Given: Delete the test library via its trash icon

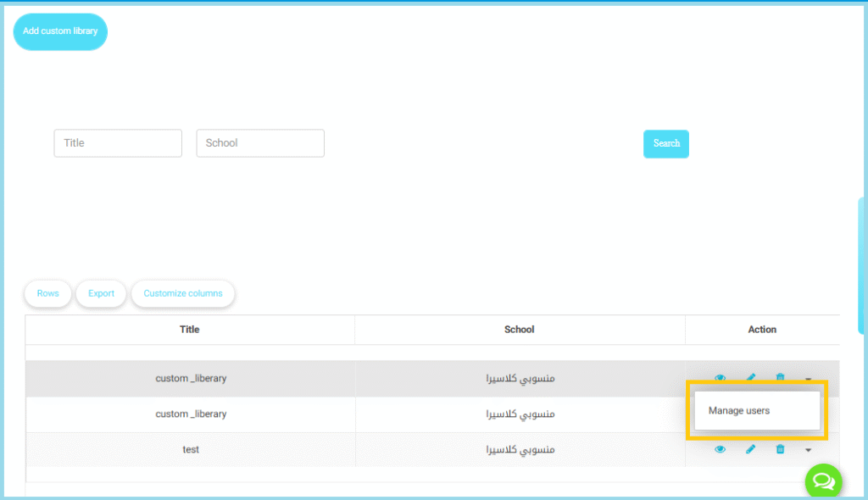Looking at the screenshot, I should coord(780,449).
